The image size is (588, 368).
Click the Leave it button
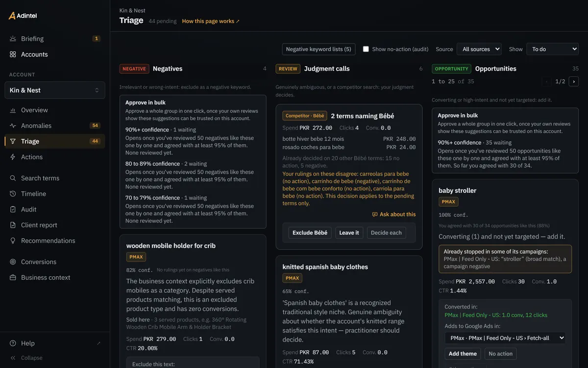click(x=349, y=233)
